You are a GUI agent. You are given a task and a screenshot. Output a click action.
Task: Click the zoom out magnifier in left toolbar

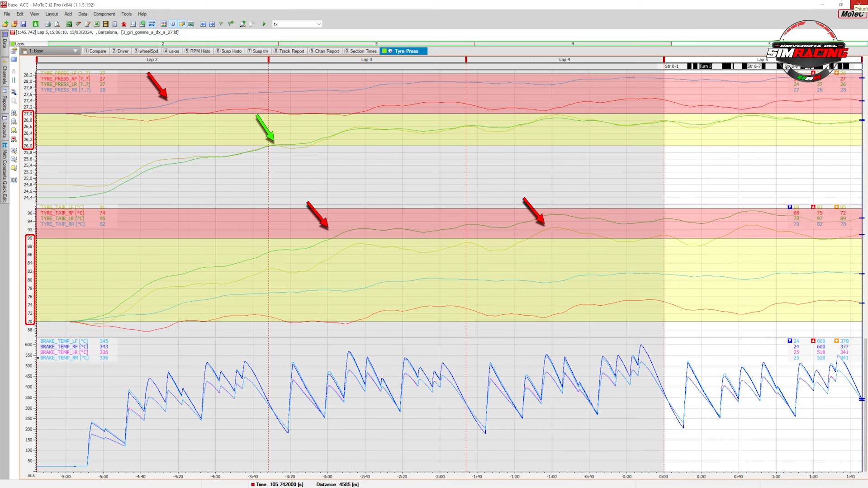click(14, 122)
